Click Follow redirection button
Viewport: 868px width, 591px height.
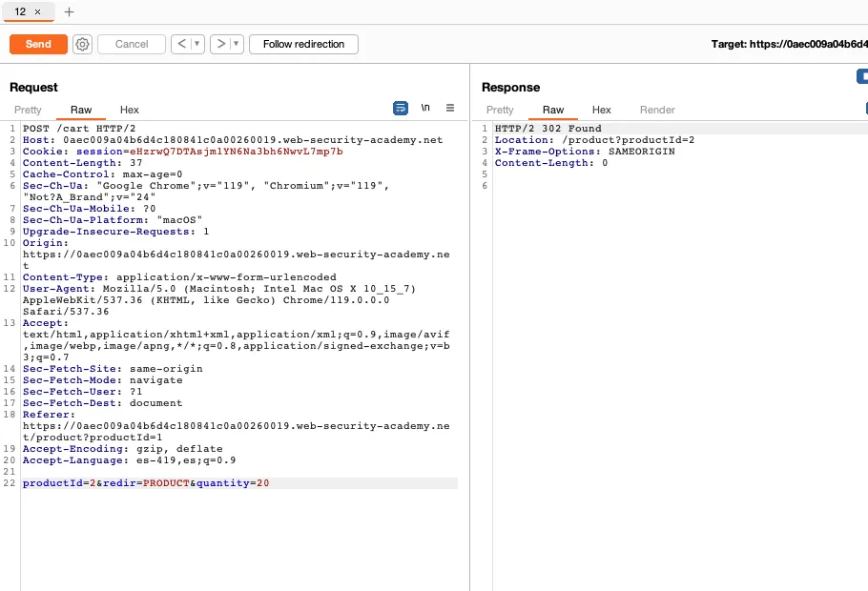coord(303,44)
